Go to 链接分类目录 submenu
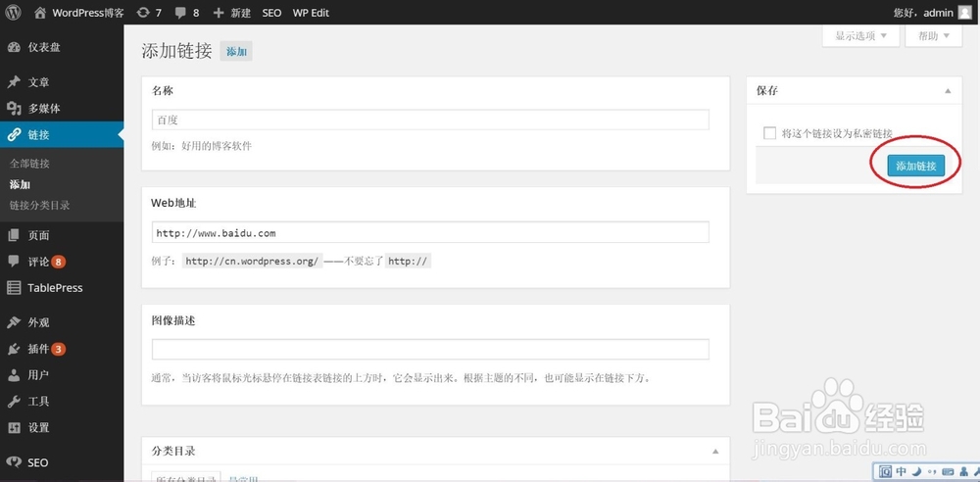The width and height of the screenshot is (980, 482). (39, 205)
